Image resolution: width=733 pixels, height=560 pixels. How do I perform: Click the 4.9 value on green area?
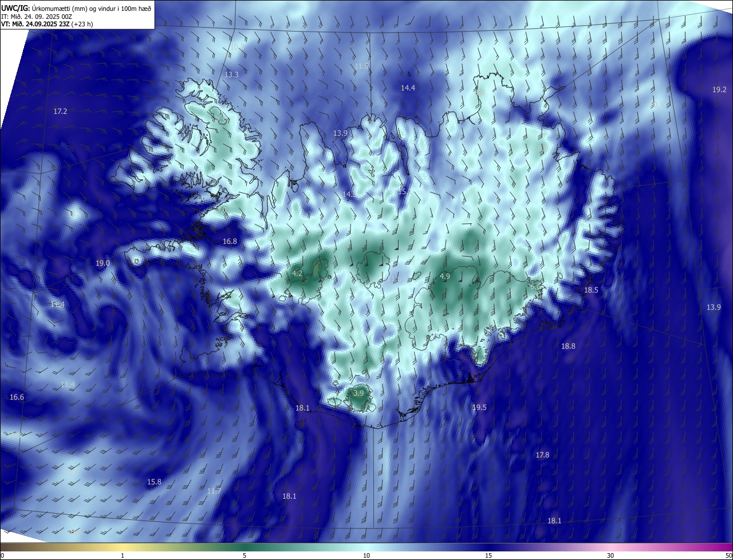coord(445,277)
